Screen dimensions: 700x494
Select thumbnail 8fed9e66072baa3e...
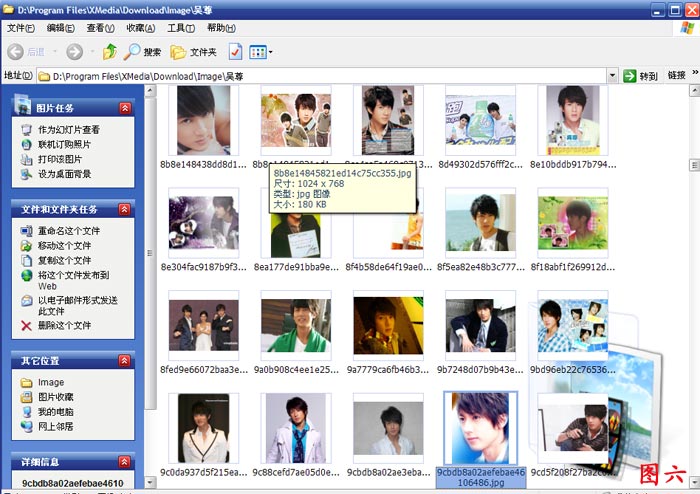(204, 325)
